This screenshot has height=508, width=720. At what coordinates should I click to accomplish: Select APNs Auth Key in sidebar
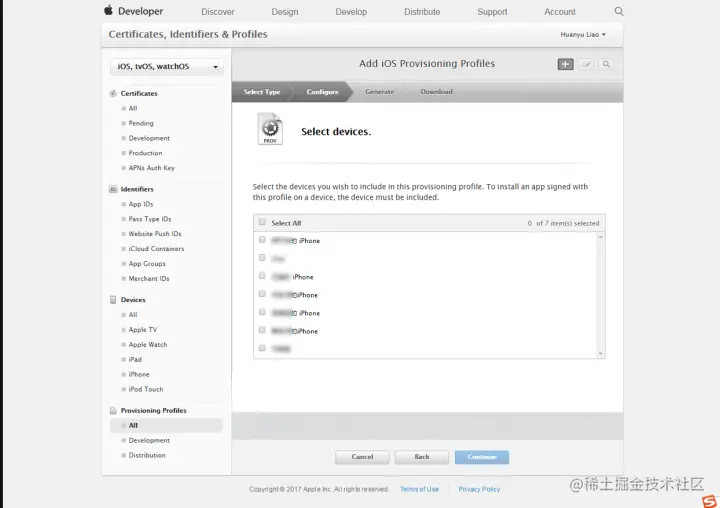point(152,168)
